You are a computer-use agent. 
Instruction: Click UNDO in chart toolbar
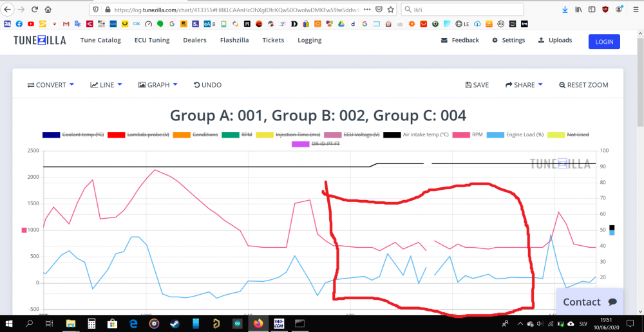tap(207, 85)
